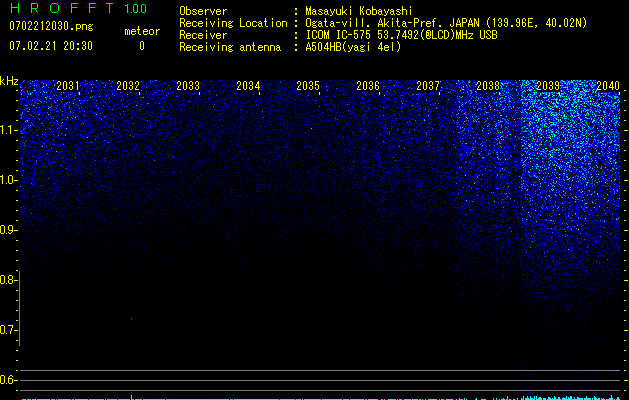Click the meteor count value 0
This screenshot has height=400, width=629.
point(142,46)
